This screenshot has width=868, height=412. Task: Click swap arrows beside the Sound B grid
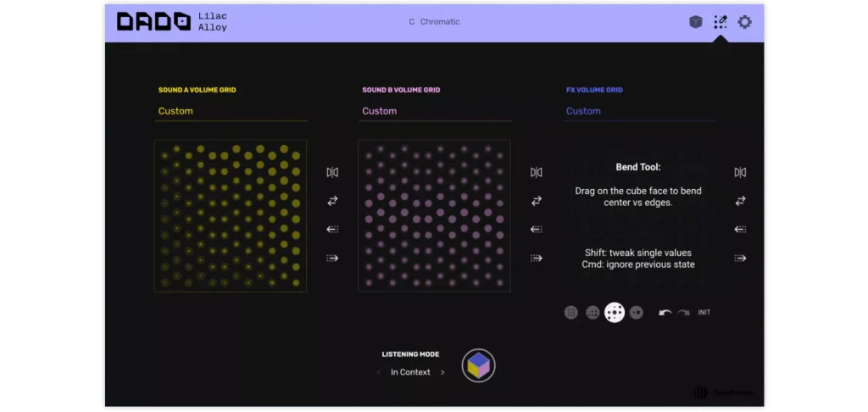(537, 201)
